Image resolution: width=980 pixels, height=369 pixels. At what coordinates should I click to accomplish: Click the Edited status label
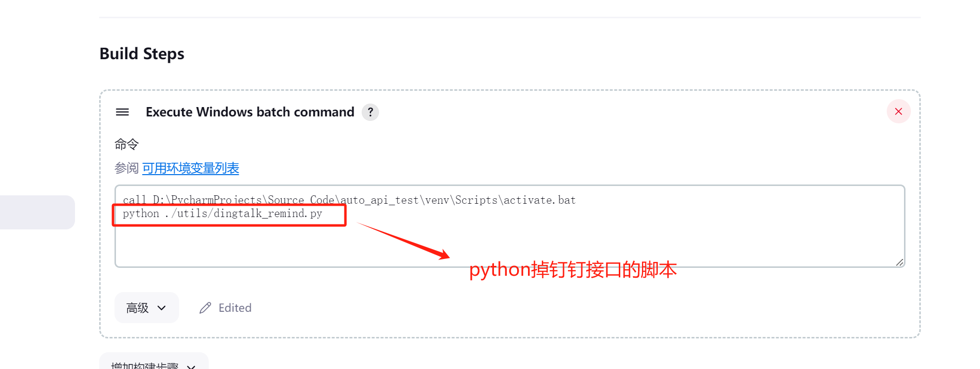coord(235,308)
